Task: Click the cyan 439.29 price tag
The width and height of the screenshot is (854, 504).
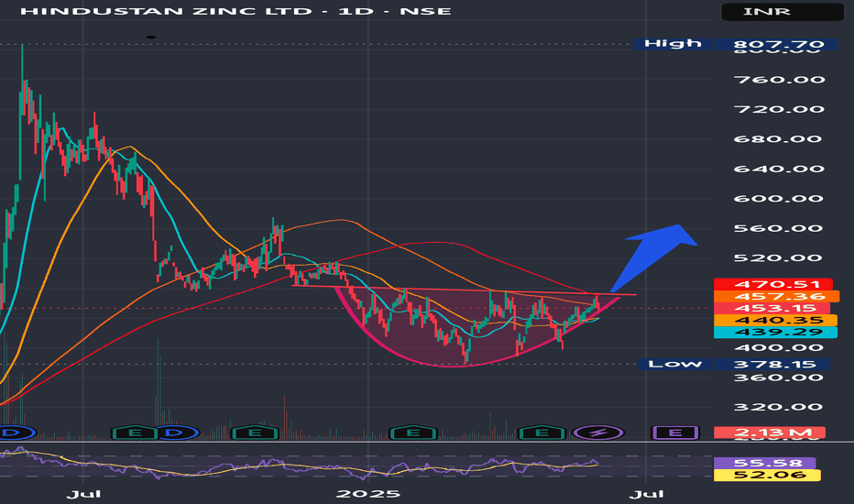Action: pos(775,332)
